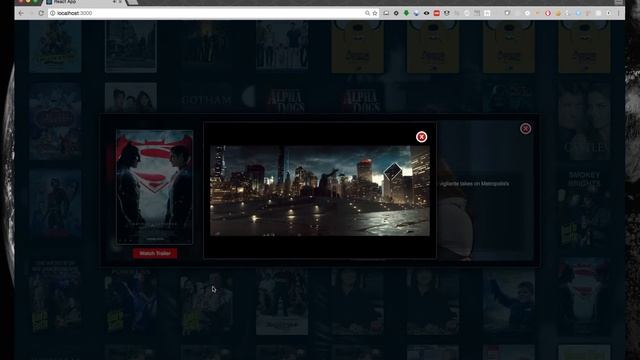The image size is (640, 360).
Task: Click the eye extension icon
Action: point(426,13)
